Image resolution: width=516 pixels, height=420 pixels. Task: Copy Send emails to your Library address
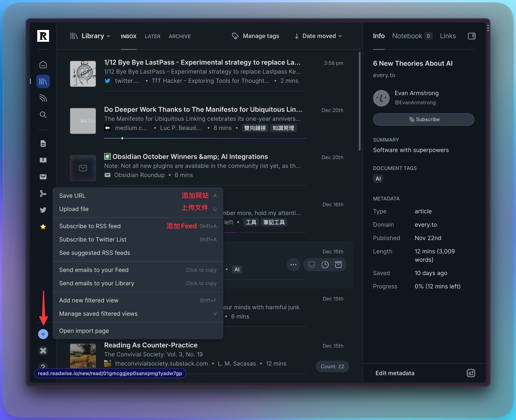pos(138,283)
